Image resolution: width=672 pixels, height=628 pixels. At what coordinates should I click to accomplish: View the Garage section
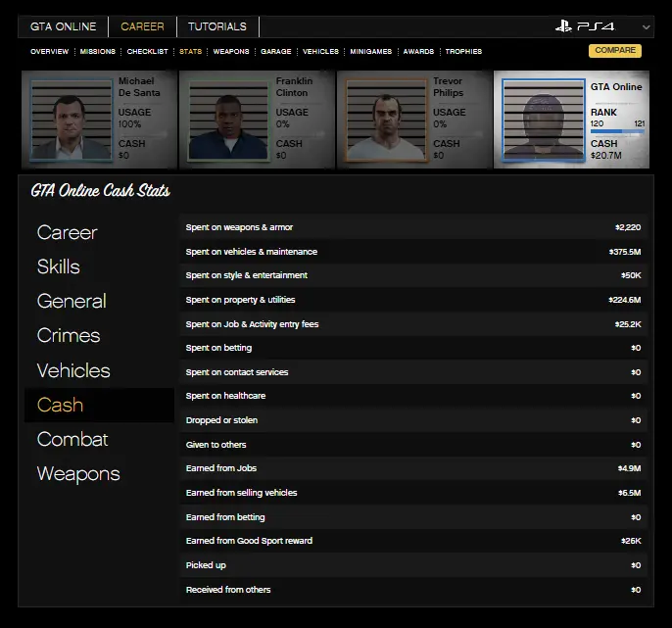coord(276,51)
